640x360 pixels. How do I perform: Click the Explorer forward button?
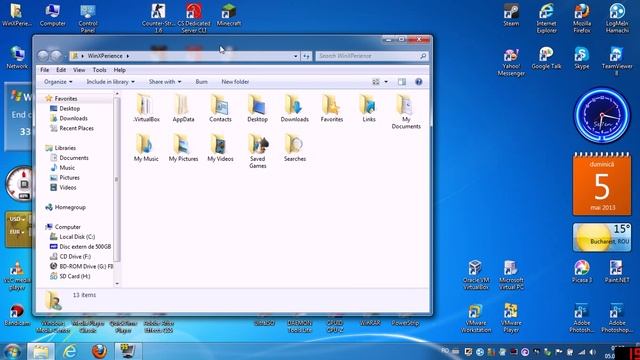56,56
